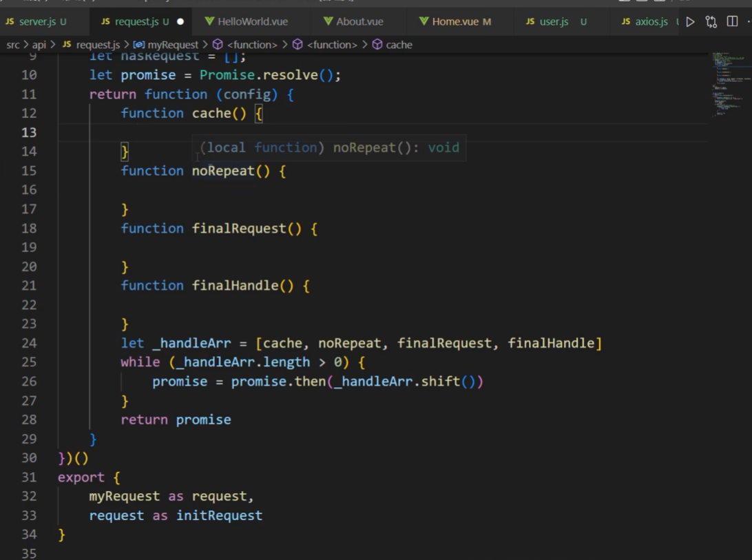This screenshot has width=752, height=560.
Task: Click the noRepeat function name on line 15
Action: click(223, 171)
